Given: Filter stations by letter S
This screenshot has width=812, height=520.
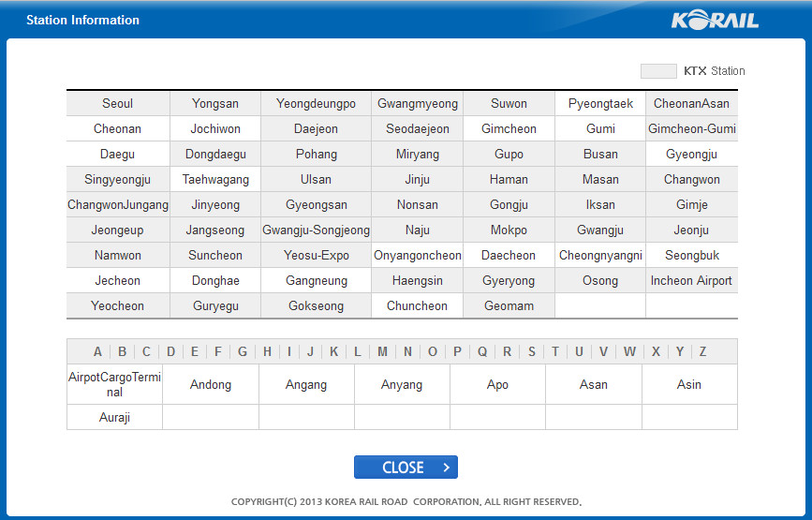Looking at the screenshot, I should click(532, 352).
